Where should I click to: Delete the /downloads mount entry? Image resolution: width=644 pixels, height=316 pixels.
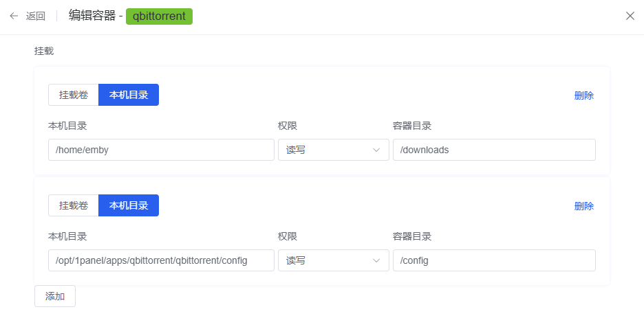tap(583, 95)
